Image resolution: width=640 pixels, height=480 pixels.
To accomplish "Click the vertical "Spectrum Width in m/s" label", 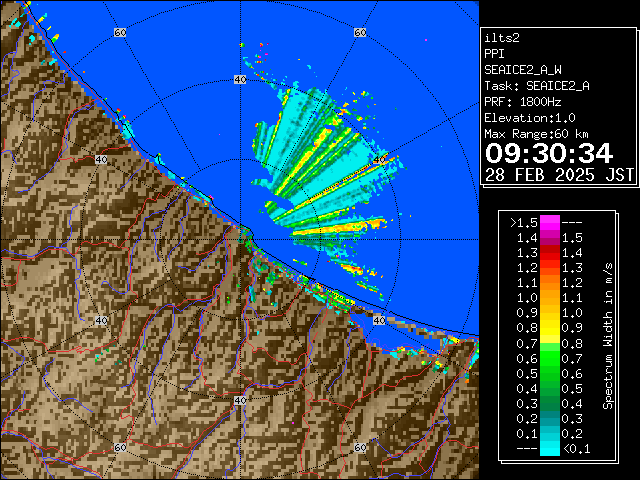I will pyautogui.click(x=608, y=336).
